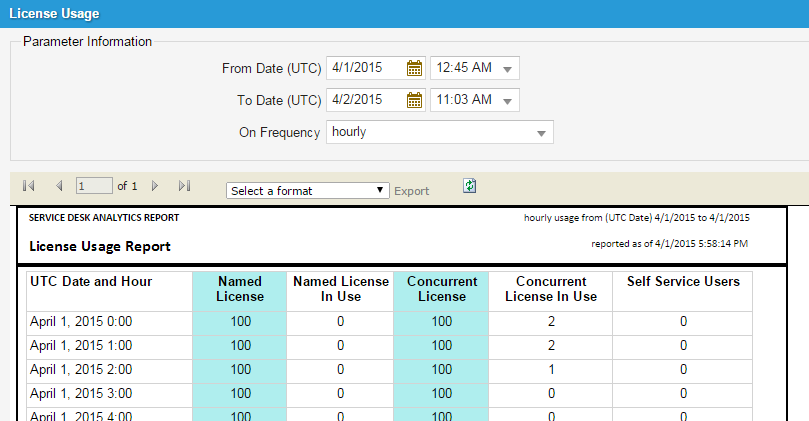
Task: Refresh the report with green icon
Action: point(470,186)
